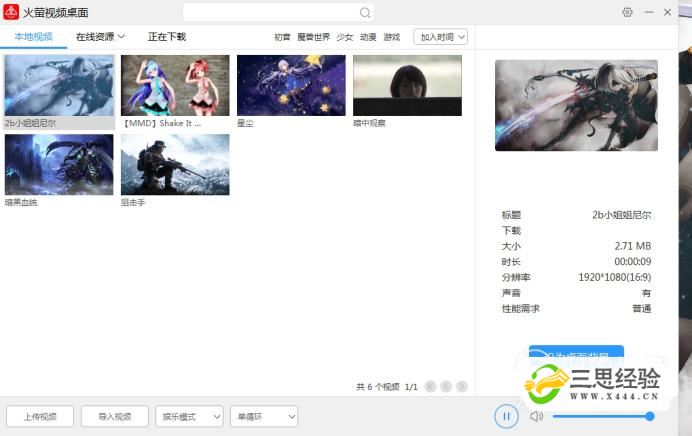Click the Huoying app logo icon
Image resolution: width=692 pixels, height=436 pixels.
[x=10, y=12]
